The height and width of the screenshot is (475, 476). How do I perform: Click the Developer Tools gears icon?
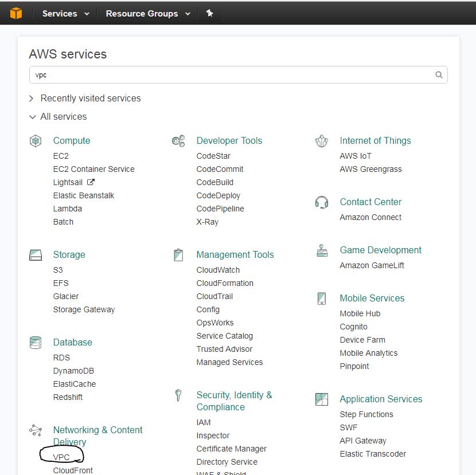(178, 141)
